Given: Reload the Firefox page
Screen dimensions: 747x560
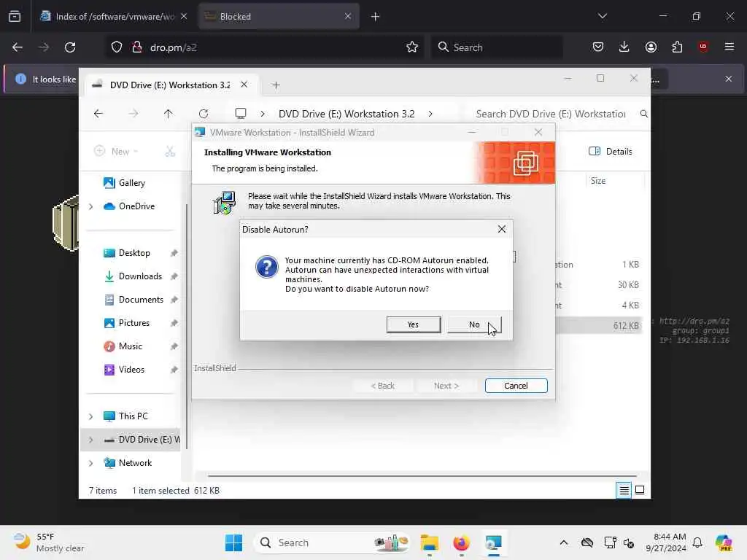Looking at the screenshot, I should pos(70,47).
